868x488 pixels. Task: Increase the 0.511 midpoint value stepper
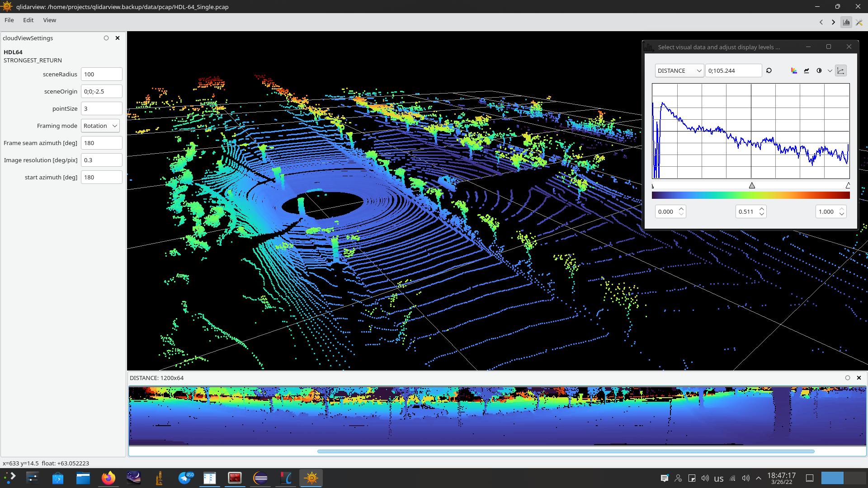[x=762, y=209]
